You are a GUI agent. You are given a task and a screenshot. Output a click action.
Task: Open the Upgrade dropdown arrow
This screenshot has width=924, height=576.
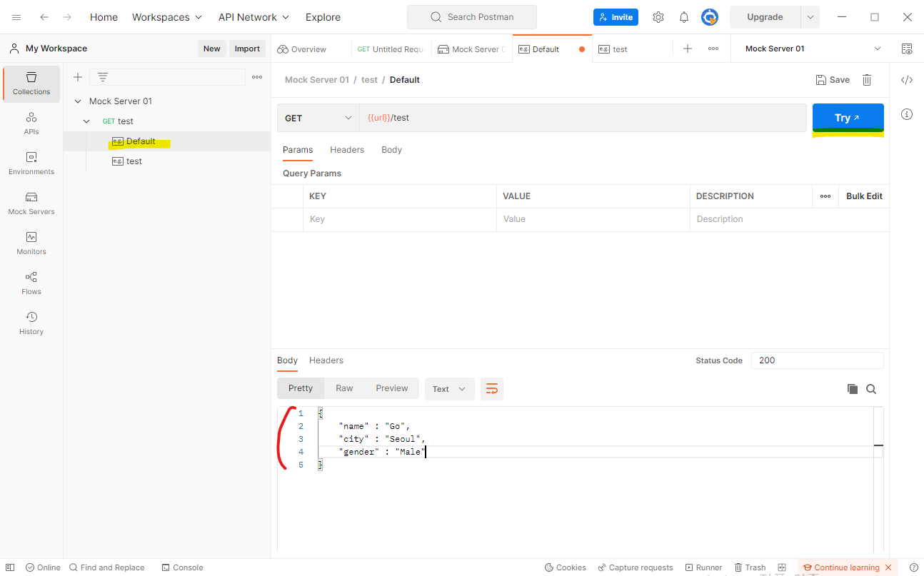pos(810,17)
